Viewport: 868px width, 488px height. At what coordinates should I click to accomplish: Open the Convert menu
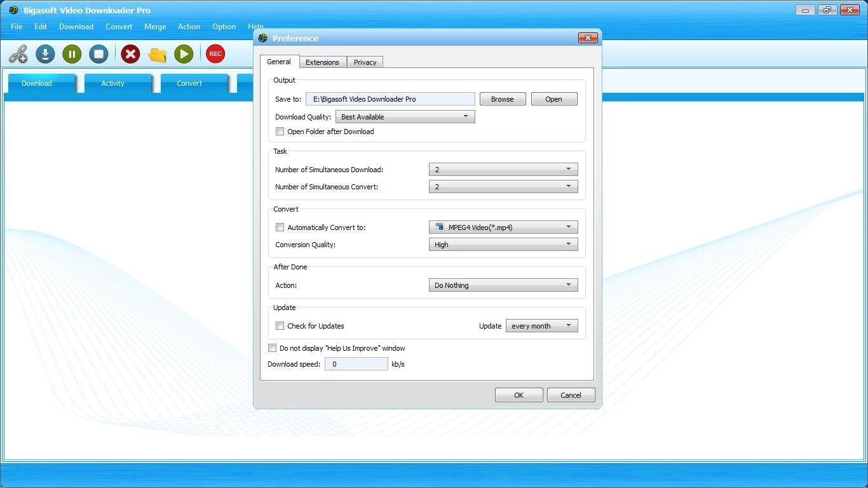point(119,27)
